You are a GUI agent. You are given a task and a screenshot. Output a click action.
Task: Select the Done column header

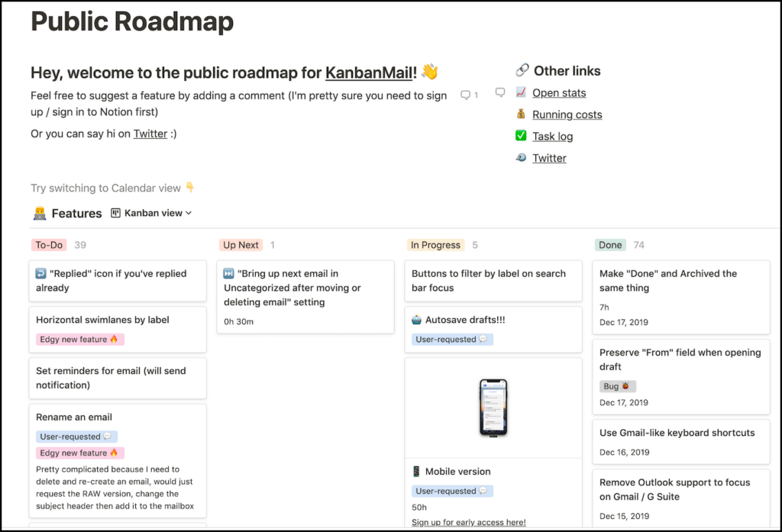[x=610, y=245]
